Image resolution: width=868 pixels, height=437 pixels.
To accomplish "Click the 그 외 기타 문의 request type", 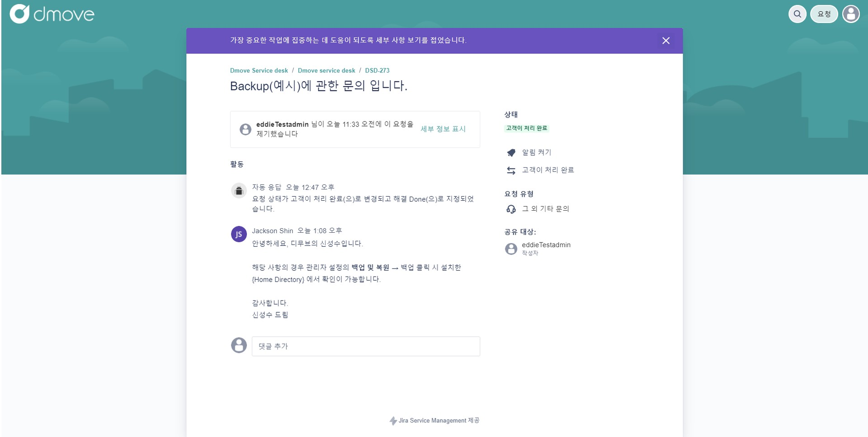I will (546, 209).
